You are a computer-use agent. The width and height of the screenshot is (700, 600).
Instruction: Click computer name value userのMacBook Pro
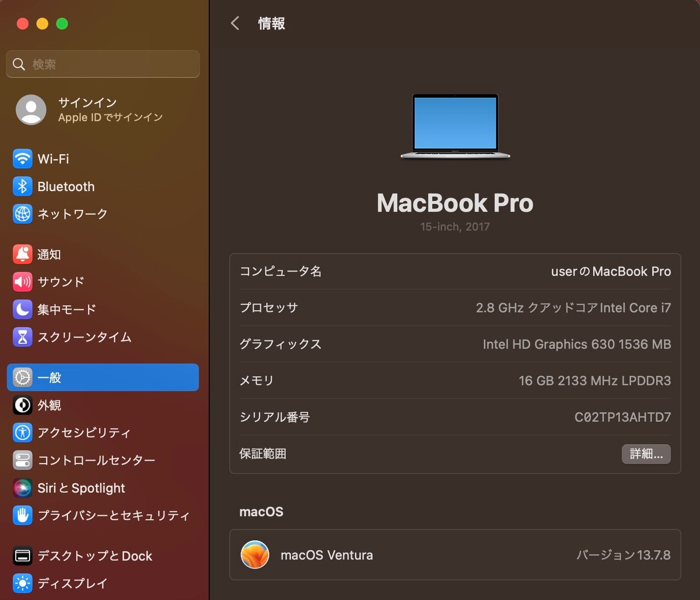[611, 271]
